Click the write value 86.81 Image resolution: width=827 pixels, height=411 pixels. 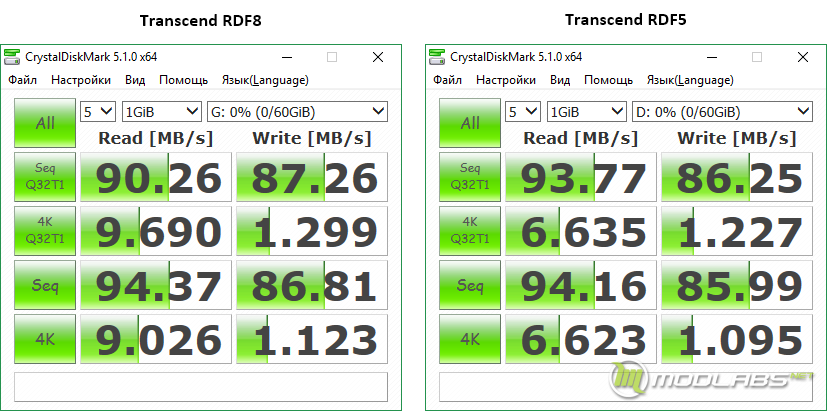[312, 285]
